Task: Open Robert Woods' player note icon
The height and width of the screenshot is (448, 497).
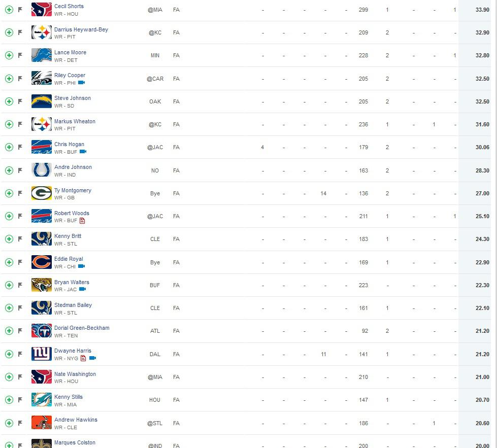Action: (82, 221)
